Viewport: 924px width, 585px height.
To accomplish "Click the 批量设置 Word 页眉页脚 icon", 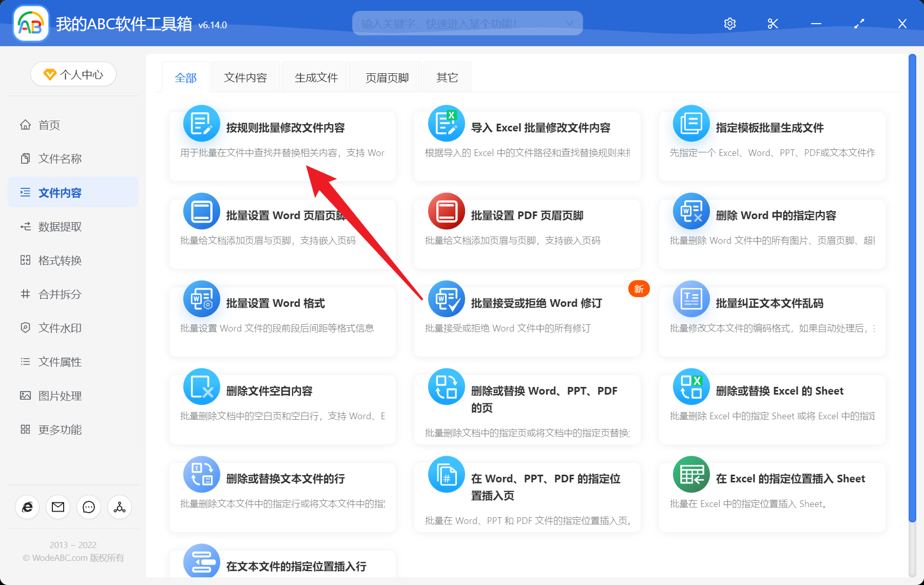I will point(201,211).
